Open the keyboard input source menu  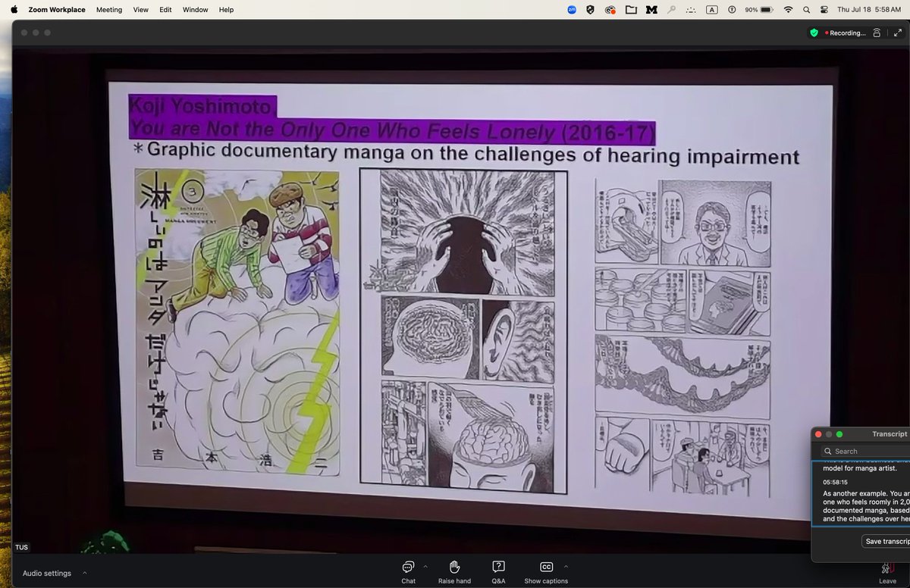[711, 10]
